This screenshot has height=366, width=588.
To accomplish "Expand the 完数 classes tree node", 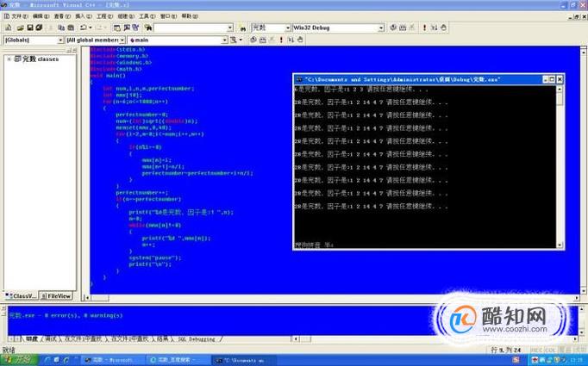I will [x=9, y=59].
